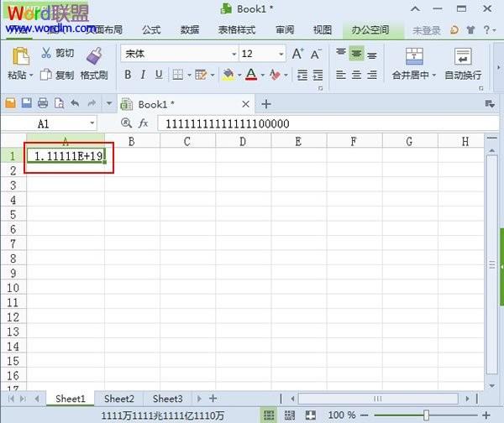Apply red font color A icon

click(251, 75)
